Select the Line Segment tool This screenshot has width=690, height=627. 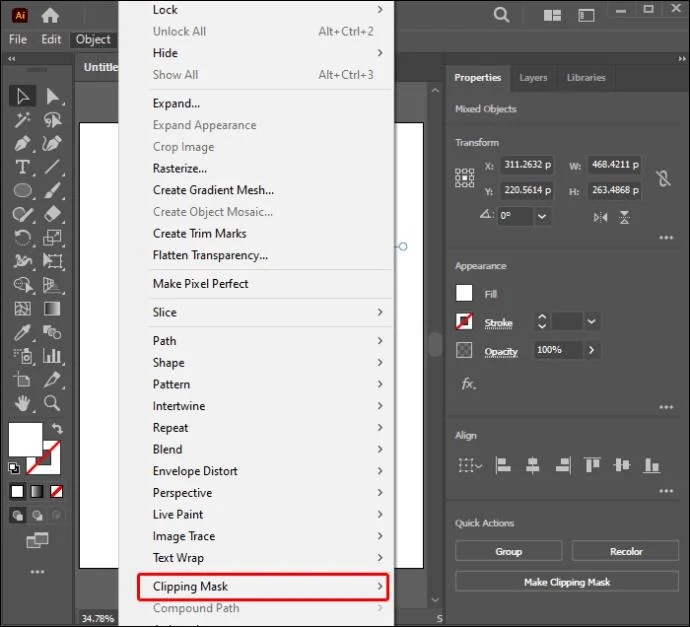[x=52, y=167]
